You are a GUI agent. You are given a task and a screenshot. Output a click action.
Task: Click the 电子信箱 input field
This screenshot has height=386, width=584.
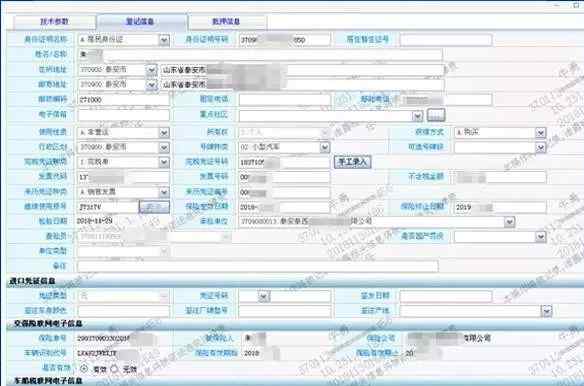point(124,115)
